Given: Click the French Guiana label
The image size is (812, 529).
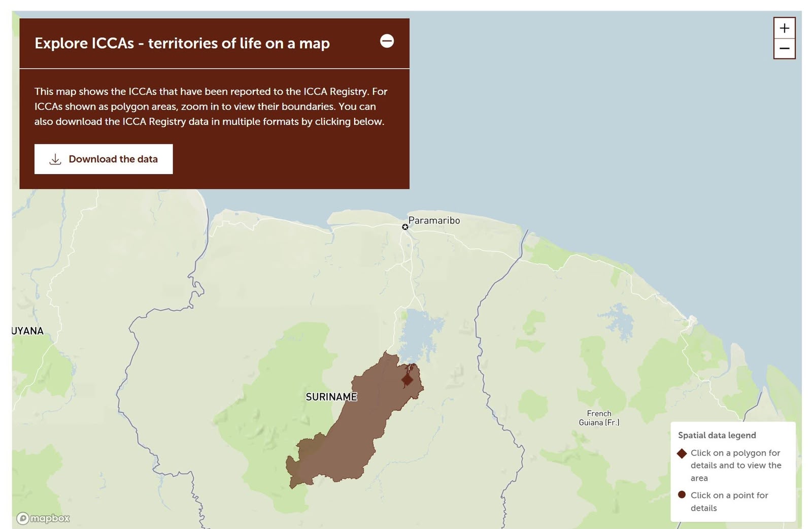Looking at the screenshot, I should (599, 418).
